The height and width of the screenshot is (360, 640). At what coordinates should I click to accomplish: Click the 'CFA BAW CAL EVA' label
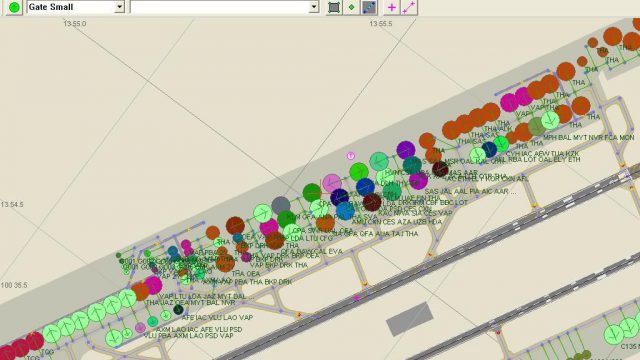point(311,252)
